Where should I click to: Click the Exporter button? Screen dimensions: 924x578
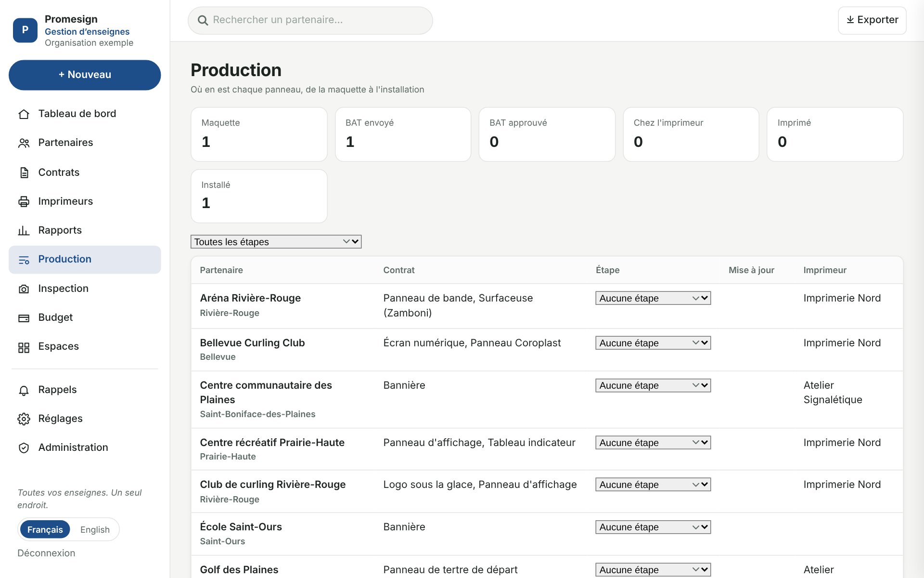(872, 20)
